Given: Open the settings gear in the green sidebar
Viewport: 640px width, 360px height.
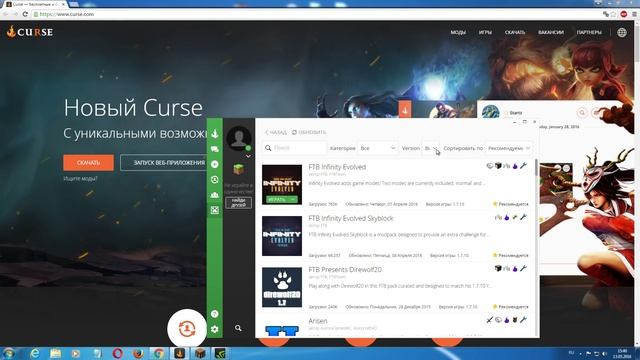Looking at the screenshot, I should (x=215, y=329).
